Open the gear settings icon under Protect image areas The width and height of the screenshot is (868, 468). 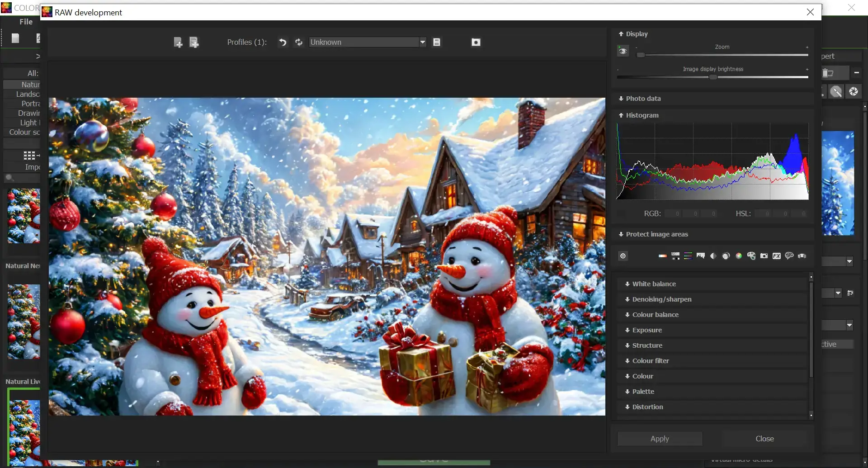click(x=623, y=256)
